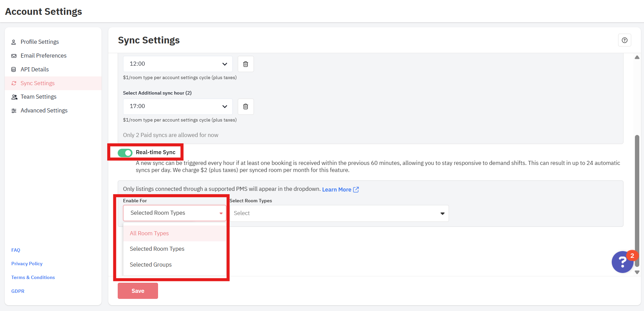
Task: Click the Profile Settings person icon
Action: (14, 42)
